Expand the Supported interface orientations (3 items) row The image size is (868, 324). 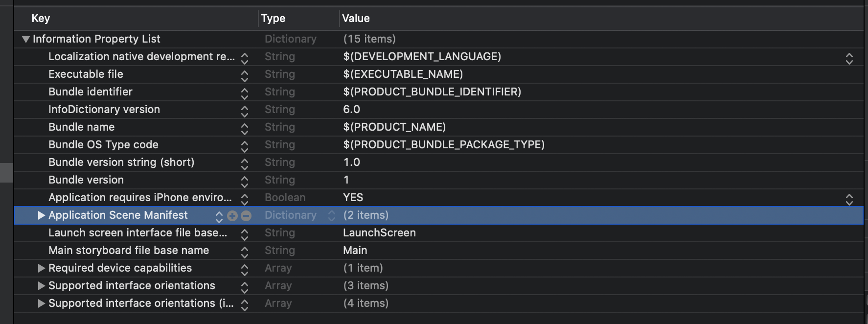point(42,286)
